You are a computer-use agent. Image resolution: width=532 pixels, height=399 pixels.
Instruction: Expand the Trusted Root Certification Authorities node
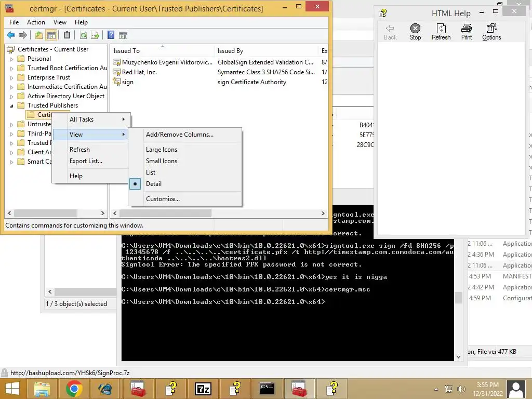pyautogui.click(x=11, y=68)
